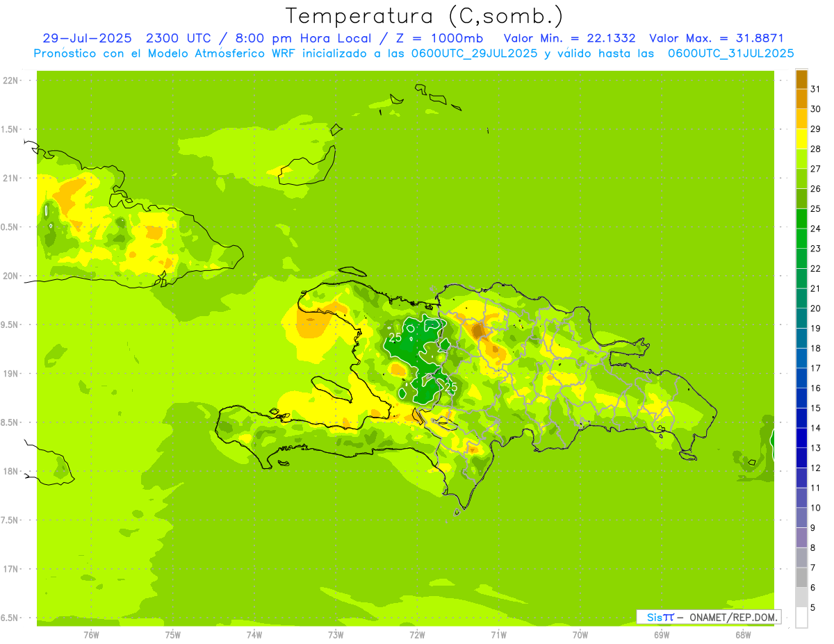Click the '22N' latitude label

click(10, 81)
